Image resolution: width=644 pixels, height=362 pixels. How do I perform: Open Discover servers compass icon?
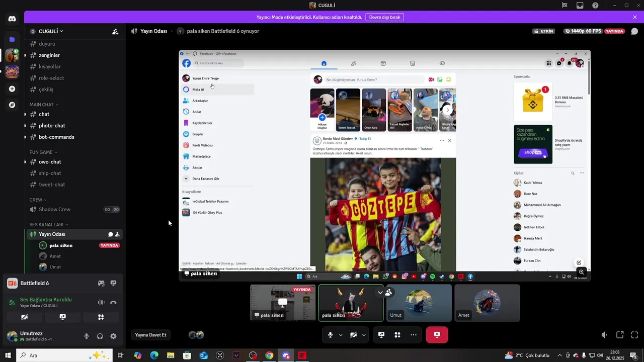(x=12, y=105)
